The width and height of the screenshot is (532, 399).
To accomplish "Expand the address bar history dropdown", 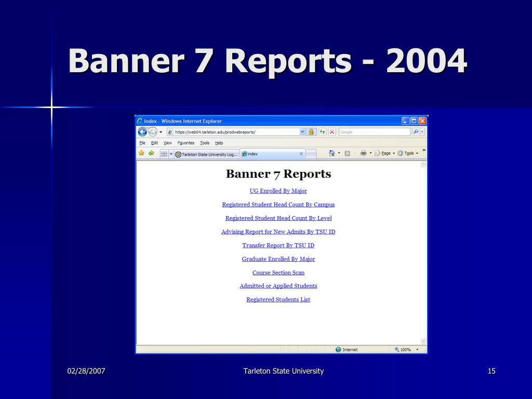I will 302,132.
